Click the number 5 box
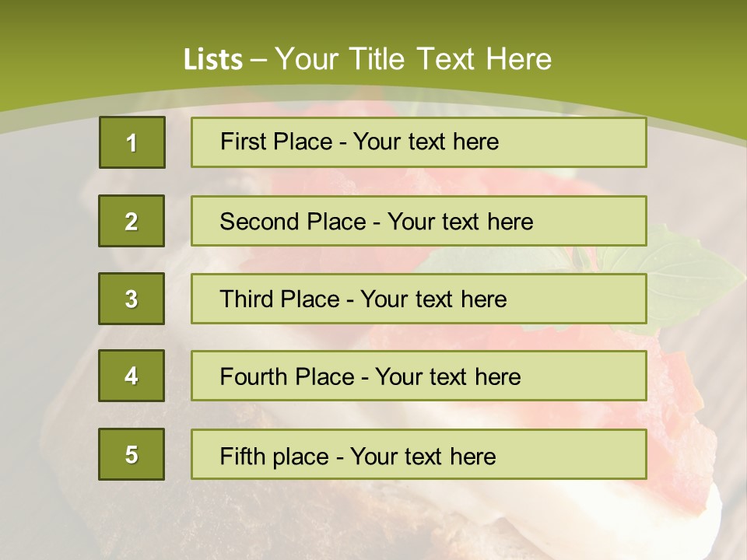The image size is (747, 560). pos(132,454)
